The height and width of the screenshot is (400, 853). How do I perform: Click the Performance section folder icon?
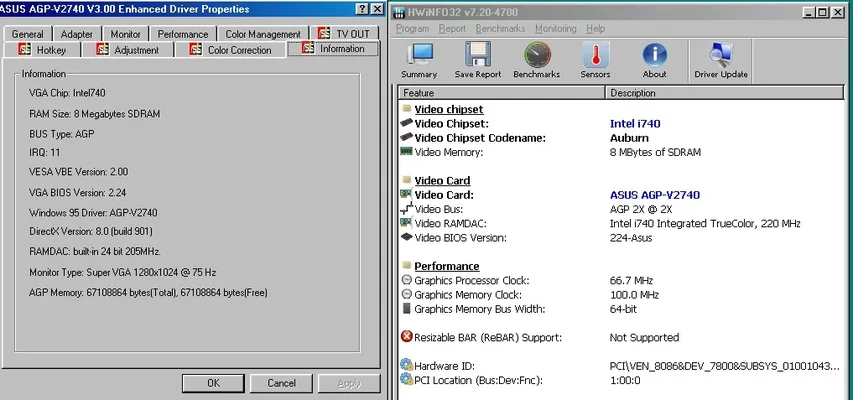[406, 265]
